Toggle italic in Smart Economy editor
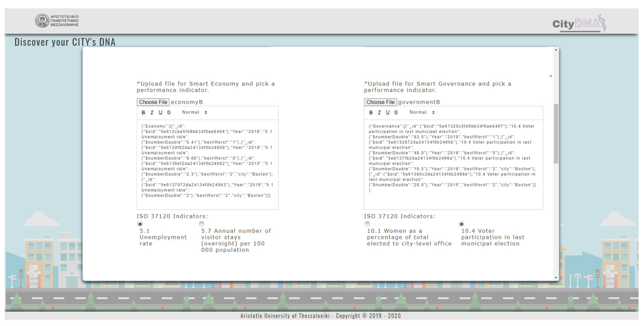This screenshot has width=644, height=326. [152, 113]
